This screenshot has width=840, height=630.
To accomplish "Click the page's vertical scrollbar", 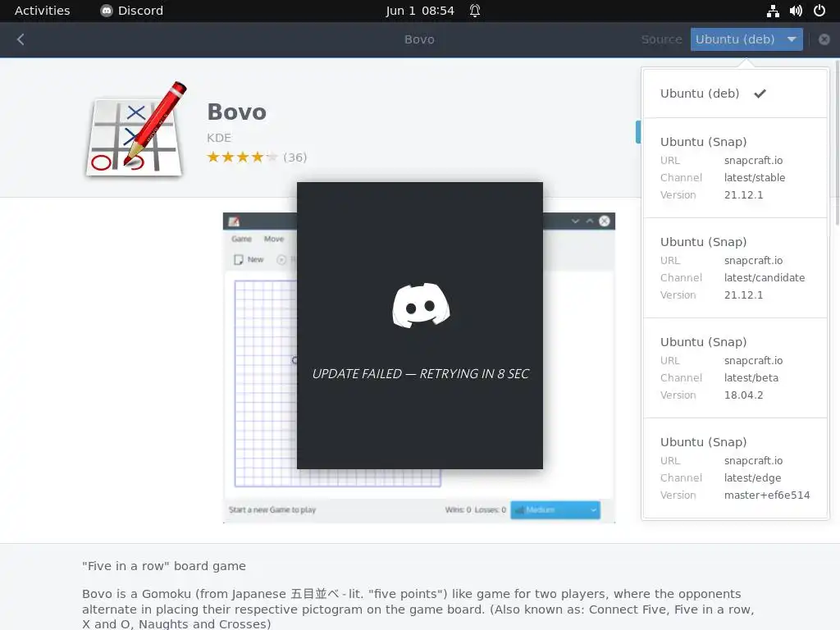I will (837, 144).
